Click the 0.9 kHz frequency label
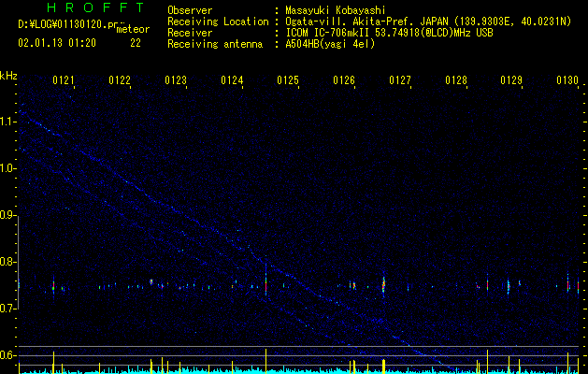Viewport: 588px width, 374px height. 7,215
